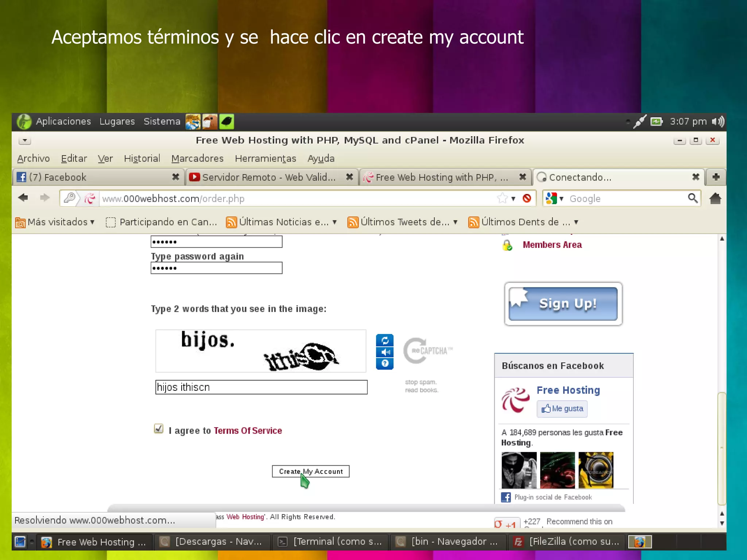Image resolution: width=747 pixels, height=560 pixels.
Task: Click the reCAPTCHA audio challenge icon
Action: (x=384, y=352)
